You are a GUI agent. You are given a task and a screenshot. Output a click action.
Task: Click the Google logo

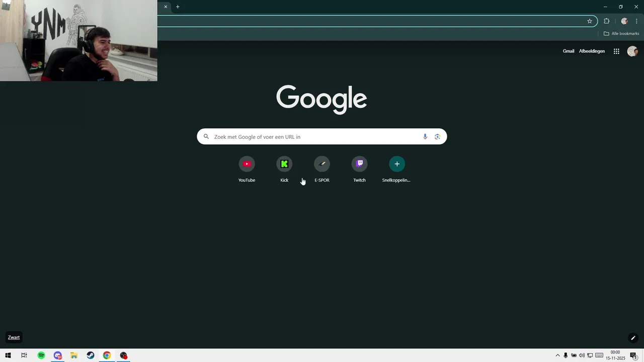(321, 99)
